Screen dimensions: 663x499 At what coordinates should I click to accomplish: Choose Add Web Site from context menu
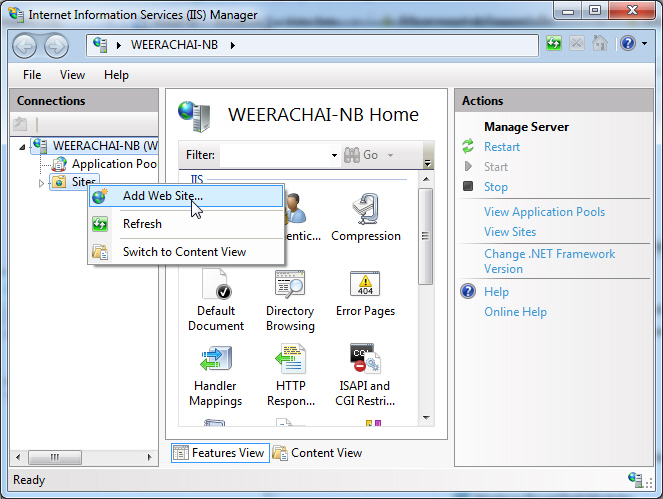click(x=186, y=196)
